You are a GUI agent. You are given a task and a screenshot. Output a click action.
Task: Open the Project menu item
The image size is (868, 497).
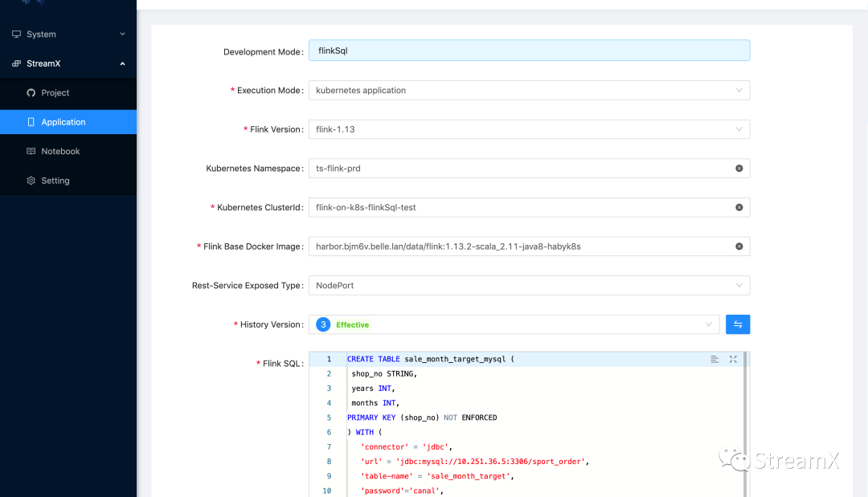click(55, 93)
